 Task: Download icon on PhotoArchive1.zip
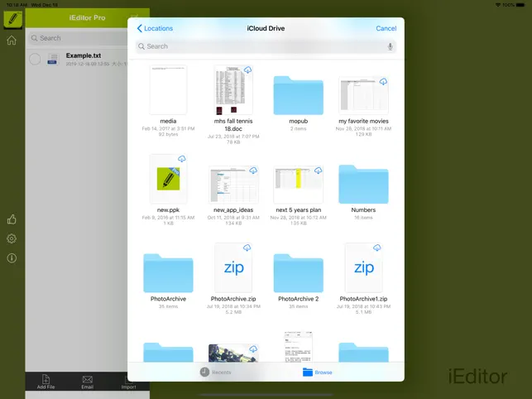click(x=377, y=248)
